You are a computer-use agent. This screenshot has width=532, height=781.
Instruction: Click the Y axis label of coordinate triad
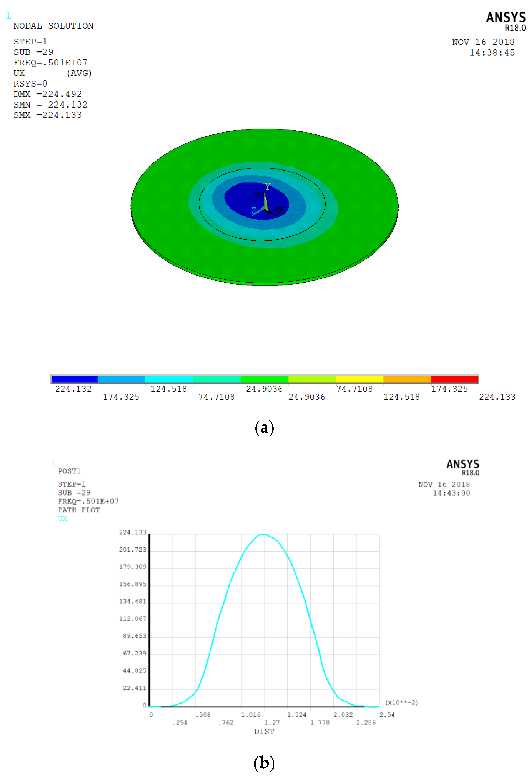[268, 187]
